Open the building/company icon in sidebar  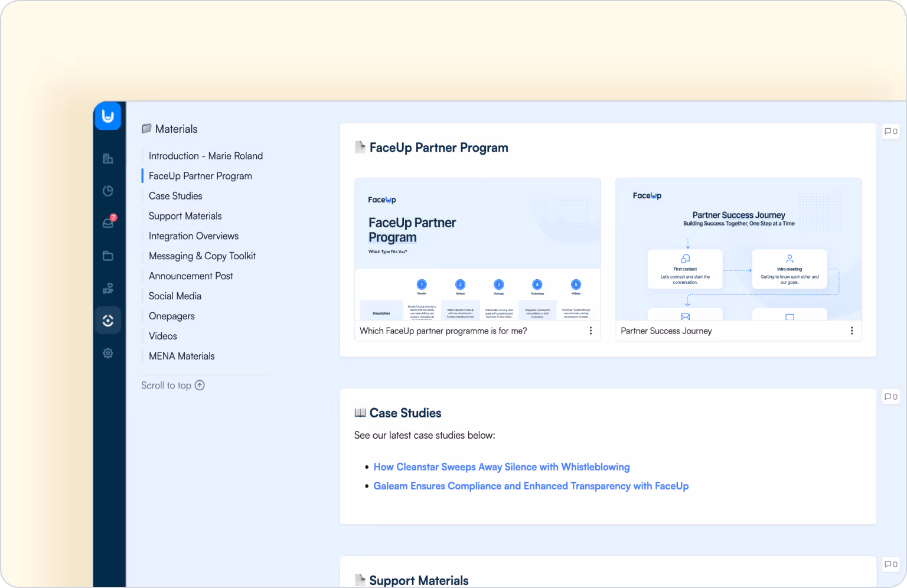click(108, 158)
